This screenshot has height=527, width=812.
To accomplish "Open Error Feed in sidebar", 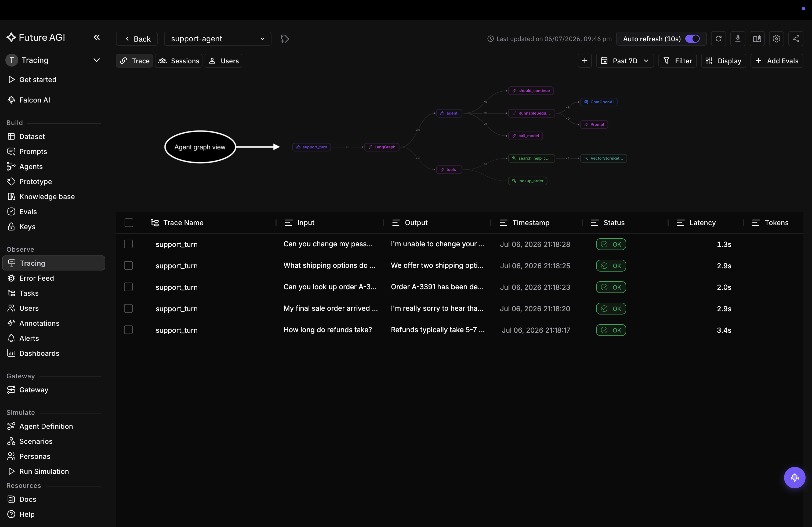I will tap(37, 278).
